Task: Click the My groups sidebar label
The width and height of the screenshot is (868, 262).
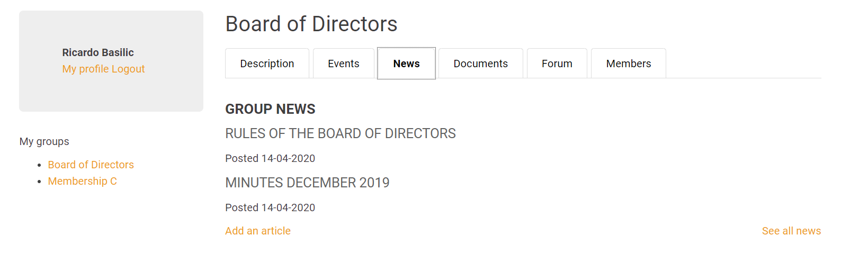Action: [44, 141]
